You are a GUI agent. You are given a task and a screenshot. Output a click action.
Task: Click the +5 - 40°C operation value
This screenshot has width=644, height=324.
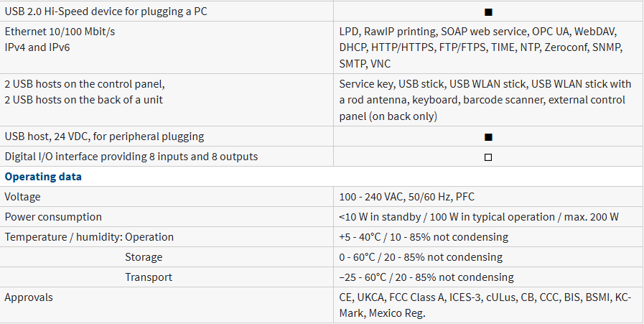(424, 237)
